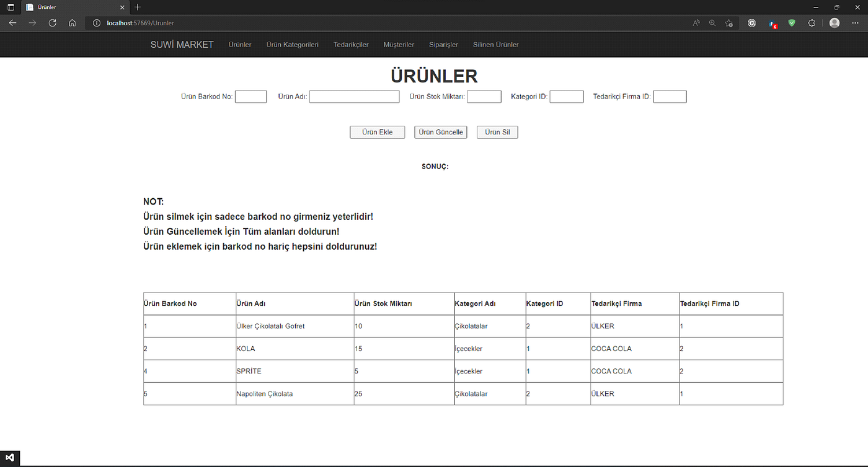Click İçecekler in the KOLA row
The height and width of the screenshot is (467, 868).
tap(469, 349)
